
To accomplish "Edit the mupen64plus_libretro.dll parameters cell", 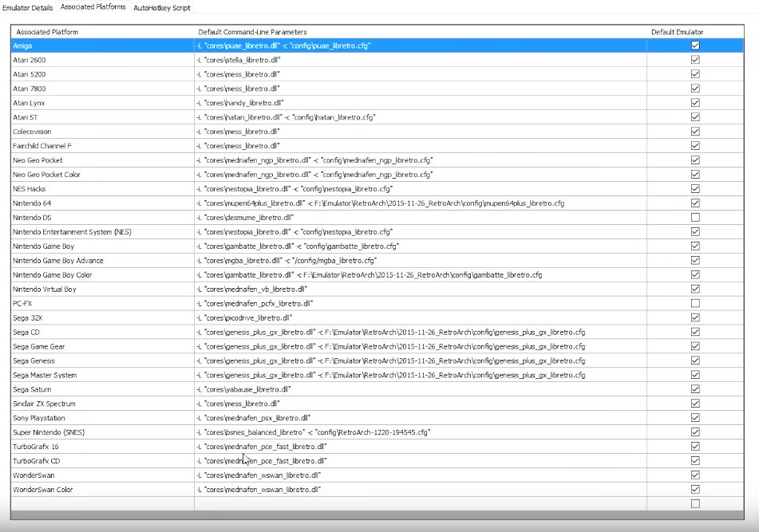I will click(x=420, y=203).
